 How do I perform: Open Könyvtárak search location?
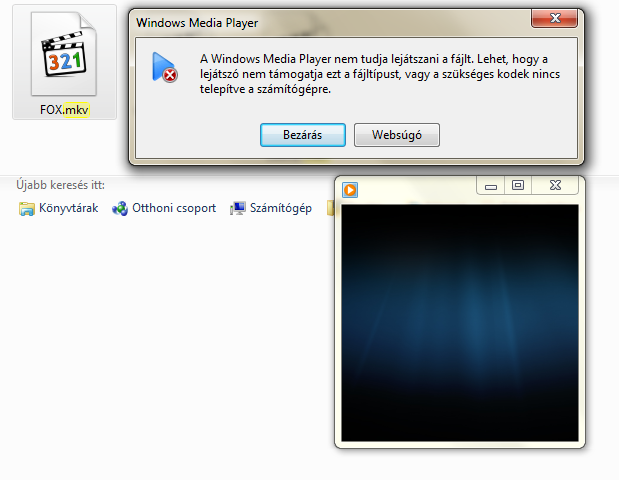[x=58, y=208]
